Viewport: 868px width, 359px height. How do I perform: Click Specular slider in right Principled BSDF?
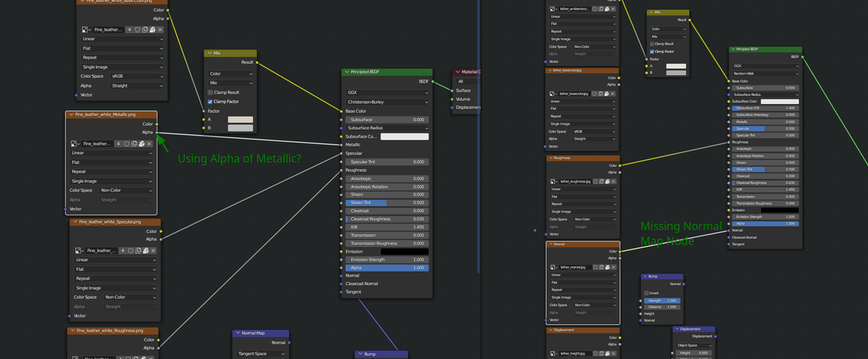(766, 129)
